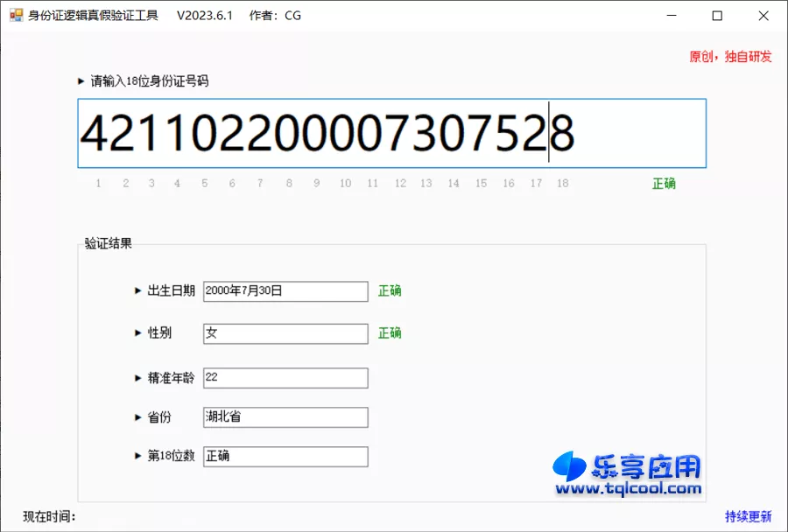Click the age field showing 22
Image resolution: width=788 pixels, height=532 pixels.
tap(285, 377)
